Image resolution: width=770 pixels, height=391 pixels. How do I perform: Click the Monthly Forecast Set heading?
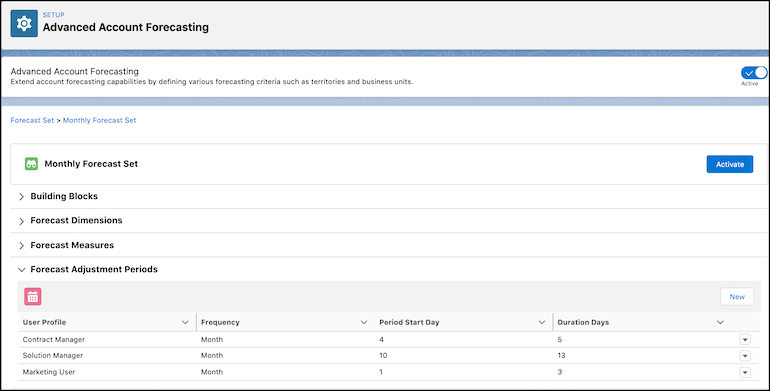pyautogui.click(x=91, y=164)
